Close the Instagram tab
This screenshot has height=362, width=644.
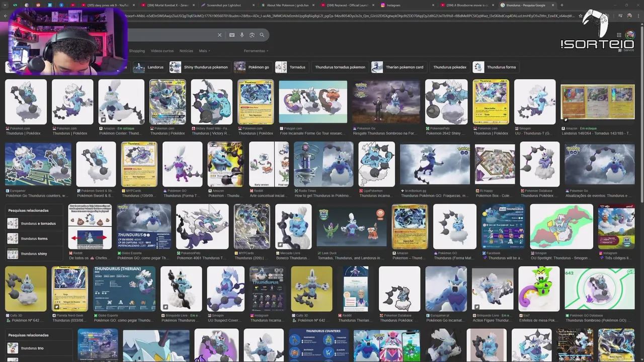pos(434,5)
